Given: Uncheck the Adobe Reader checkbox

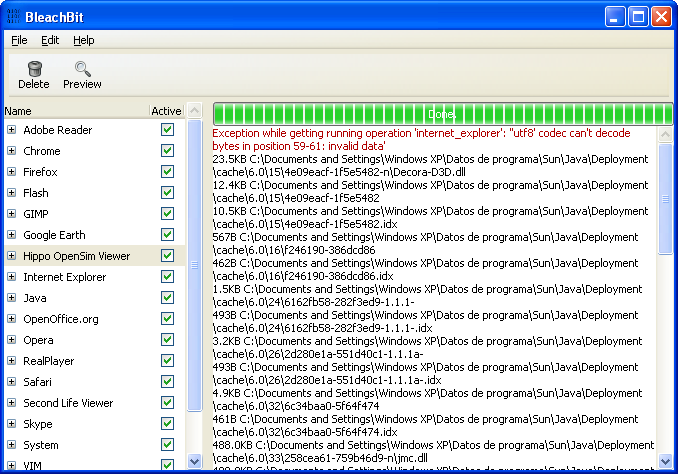Looking at the screenshot, I should [x=167, y=130].
